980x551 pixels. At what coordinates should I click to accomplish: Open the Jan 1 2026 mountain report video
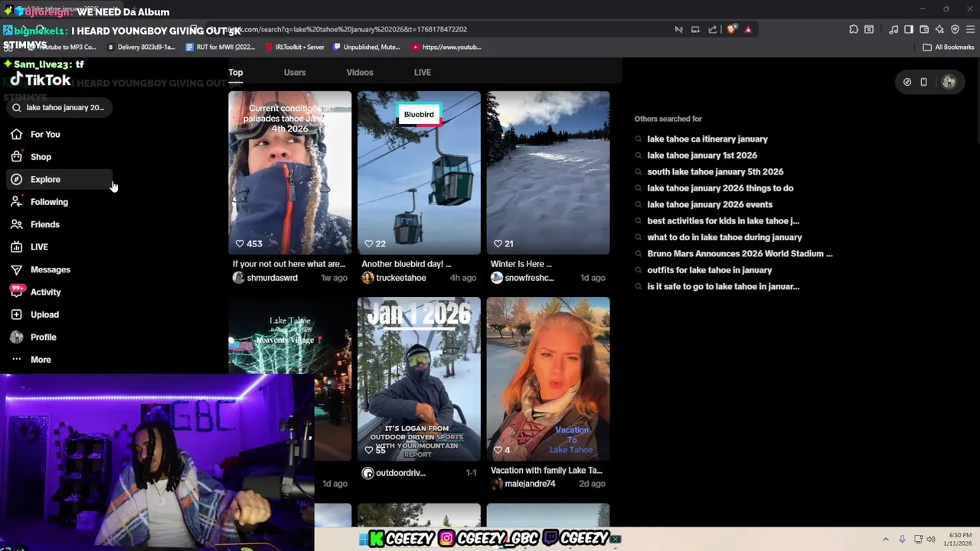pos(419,379)
